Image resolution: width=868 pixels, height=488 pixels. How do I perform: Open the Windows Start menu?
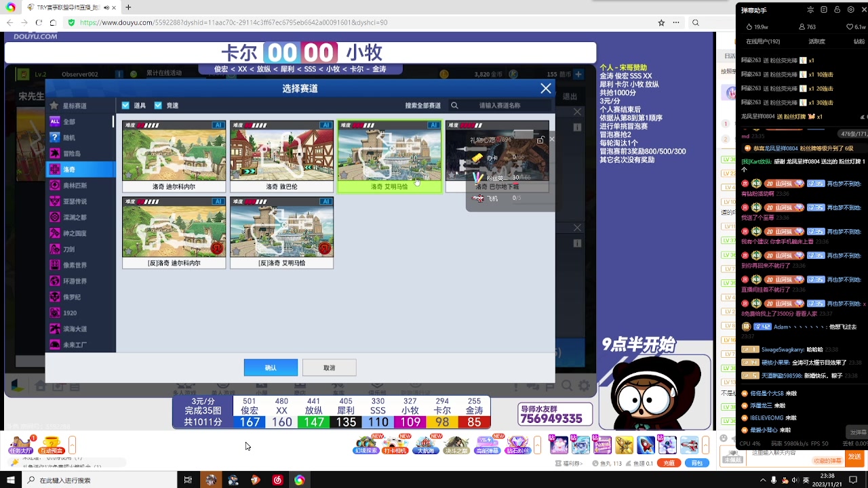point(11,480)
